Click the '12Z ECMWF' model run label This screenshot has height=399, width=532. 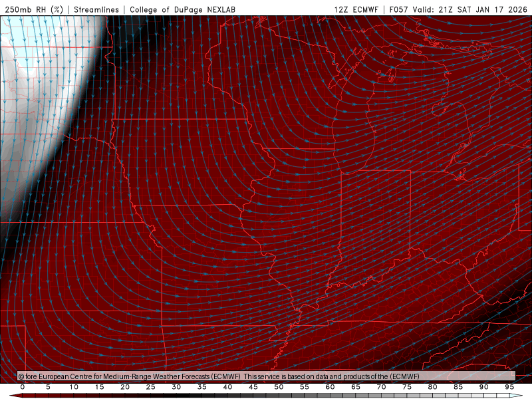[x=356, y=9]
